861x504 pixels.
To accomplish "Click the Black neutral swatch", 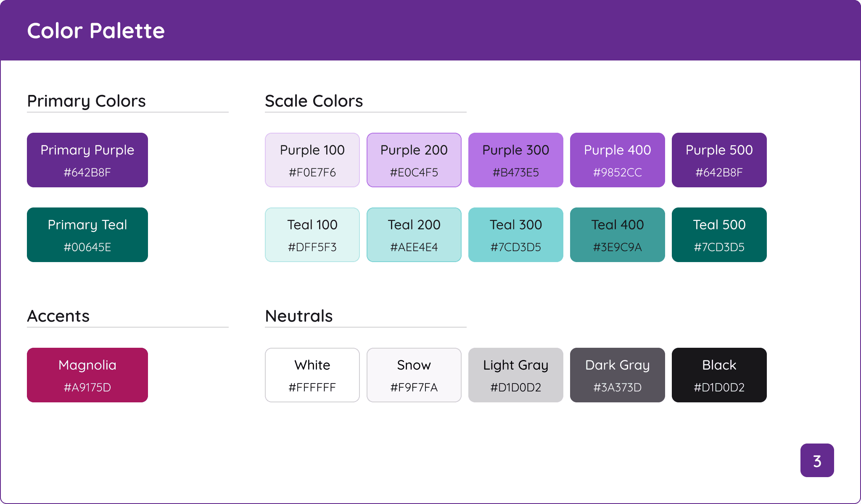I will click(x=719, y=375).
